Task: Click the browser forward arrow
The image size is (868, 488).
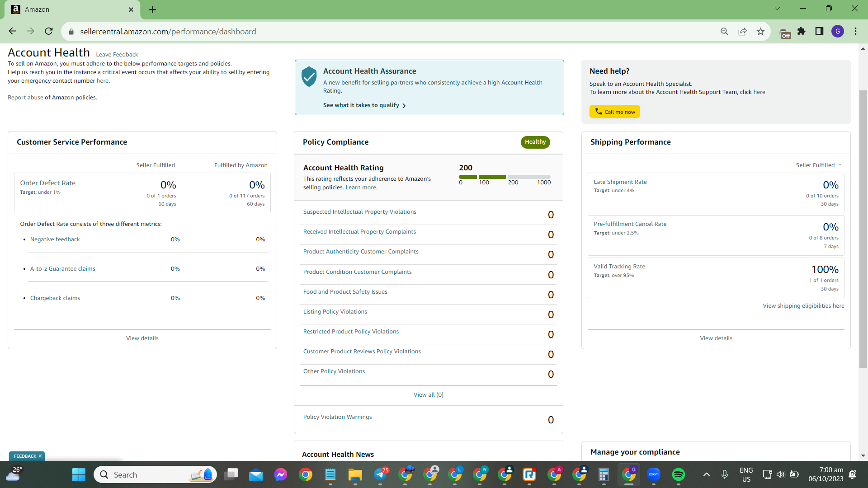Action: pos(30,31)
